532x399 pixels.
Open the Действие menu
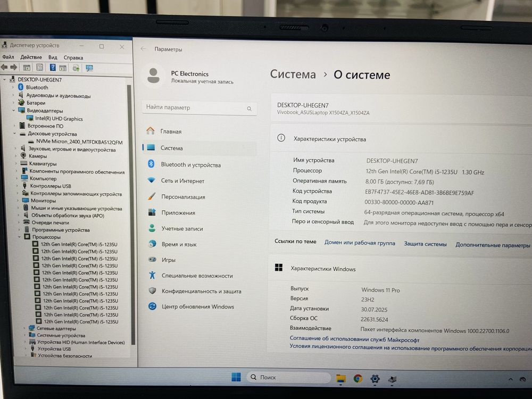click(31, 57)
